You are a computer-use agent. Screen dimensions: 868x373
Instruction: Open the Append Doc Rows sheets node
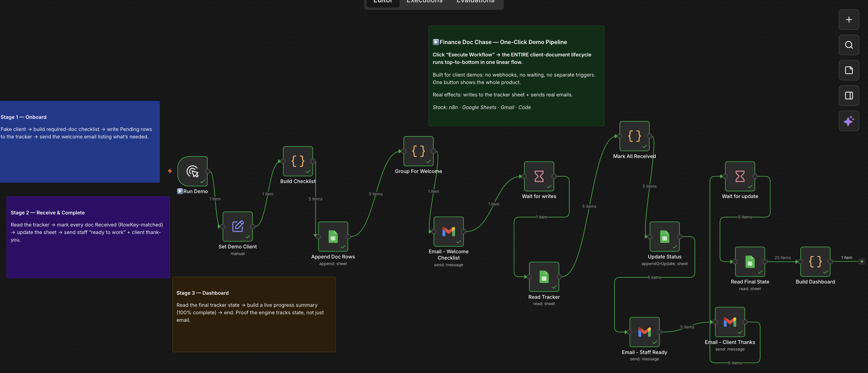click(x=333, y=237)
